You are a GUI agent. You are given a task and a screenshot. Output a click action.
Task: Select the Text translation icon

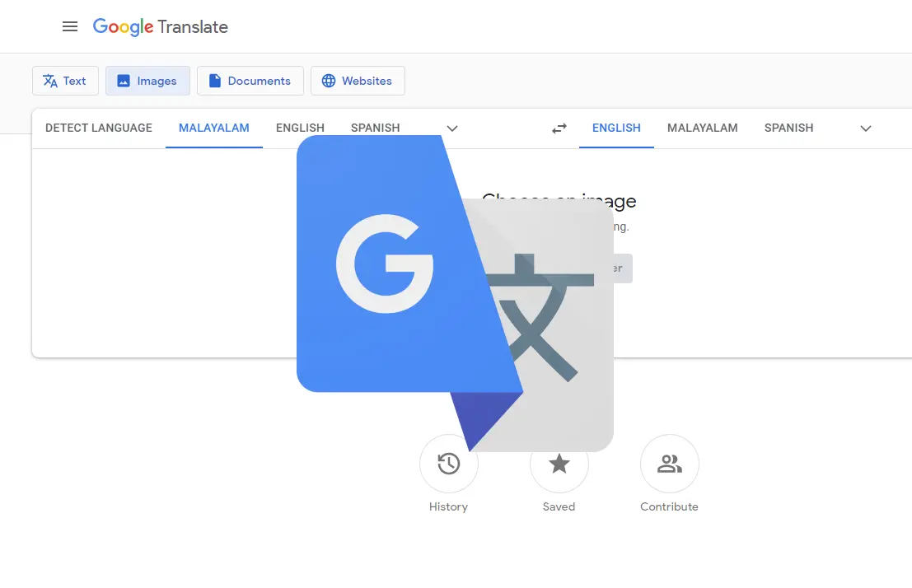click(50, 80)
